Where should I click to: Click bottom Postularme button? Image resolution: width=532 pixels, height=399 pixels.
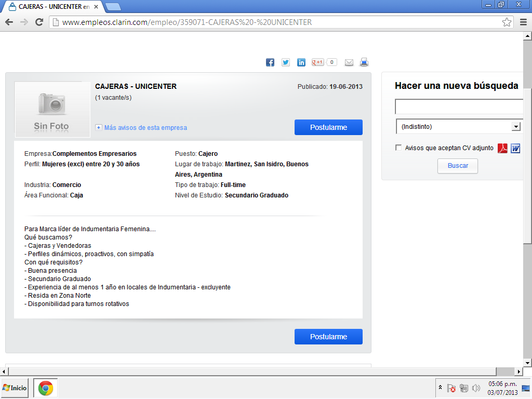click(x=328, y=337)
